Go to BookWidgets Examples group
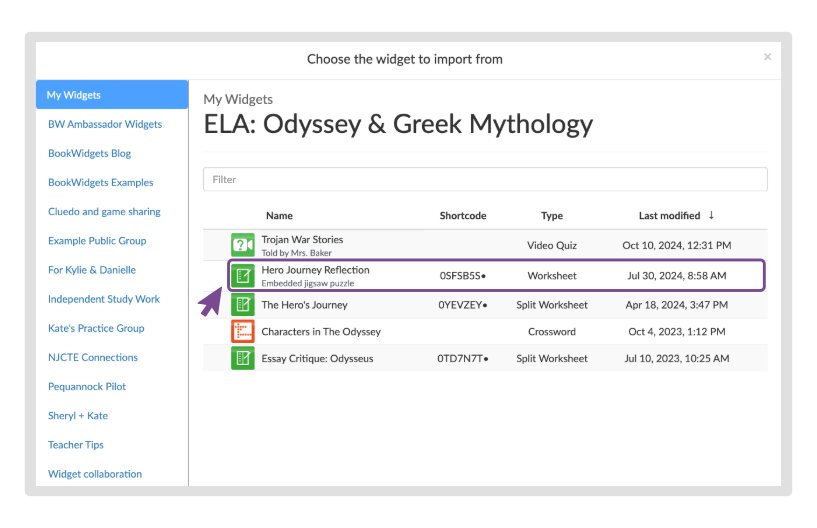The height and width of the screenshot is (528, 817). [x=100, y=182]
